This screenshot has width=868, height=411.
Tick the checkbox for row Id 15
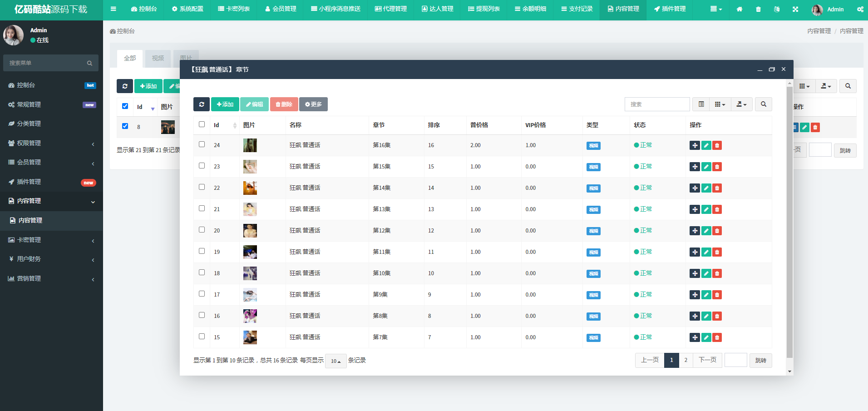click(x=202, y=337)
